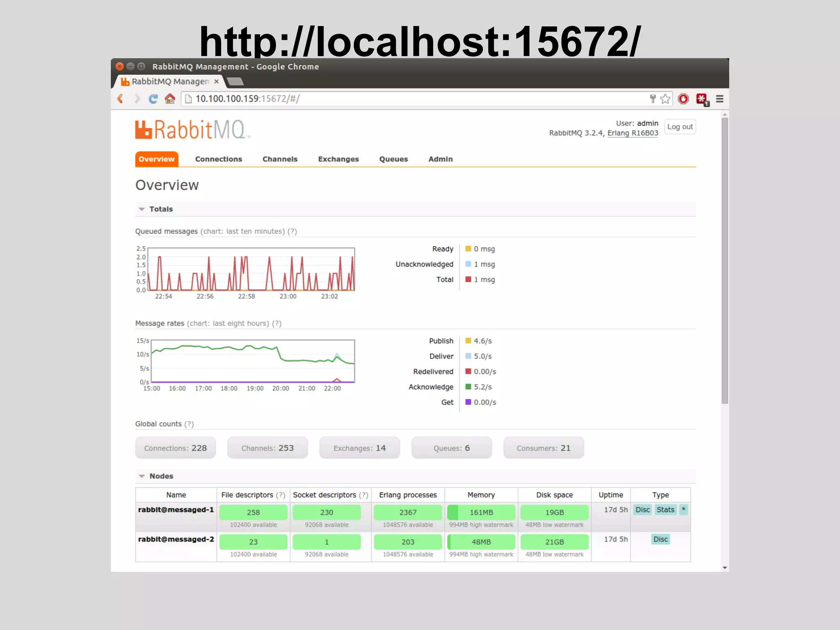This screenshot has width=840, height=630.
Task: Click the Channels: 253 count button
Action: tap(267, 448)
